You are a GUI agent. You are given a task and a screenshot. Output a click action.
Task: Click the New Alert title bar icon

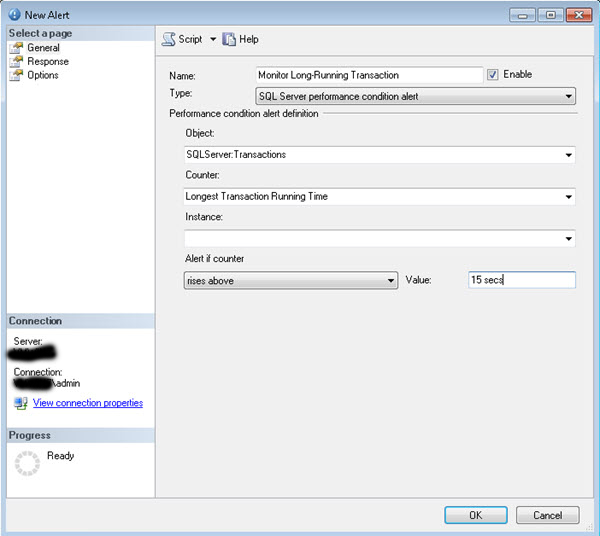pyautogui.click(x=14, y=15)
